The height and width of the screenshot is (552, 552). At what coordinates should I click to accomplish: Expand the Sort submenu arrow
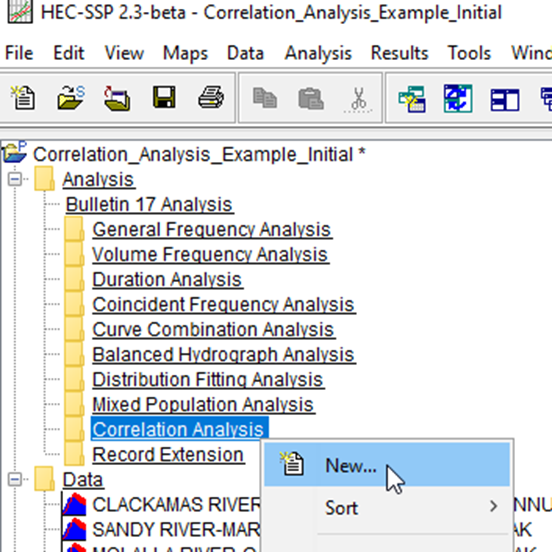point(494,506)
